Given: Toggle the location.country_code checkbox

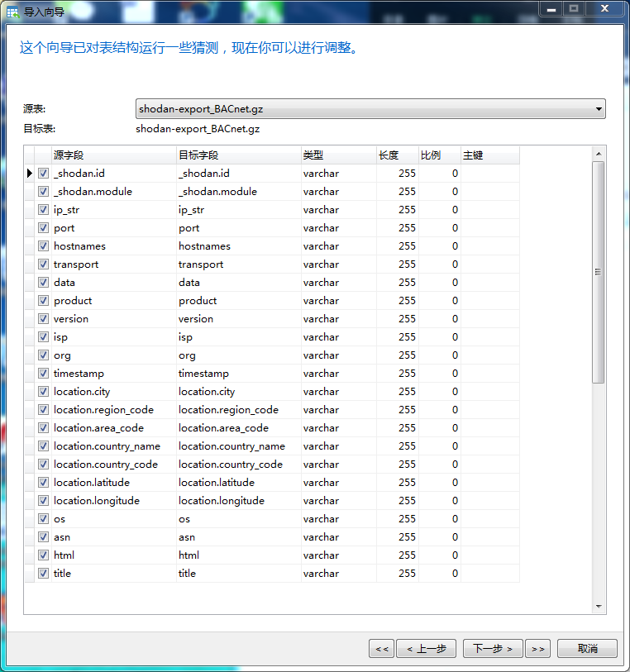Looking at the screenshot, I should [x=43, y=465].
